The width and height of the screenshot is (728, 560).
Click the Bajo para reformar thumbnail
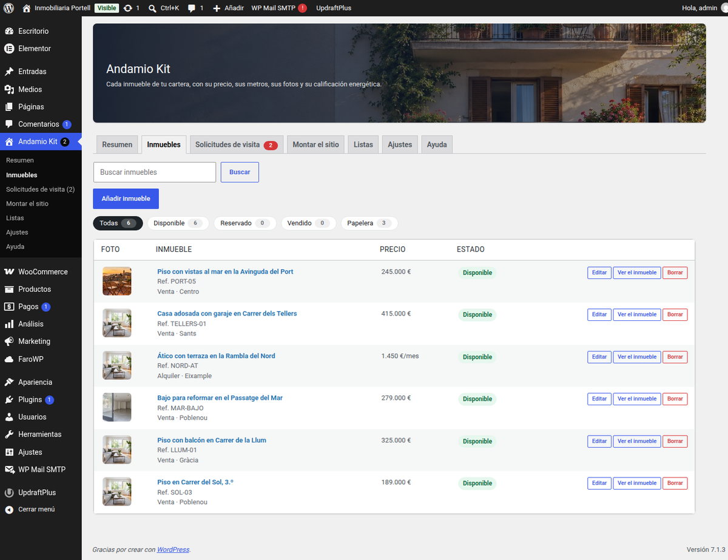pyautogui.click(x=117, y=408)
